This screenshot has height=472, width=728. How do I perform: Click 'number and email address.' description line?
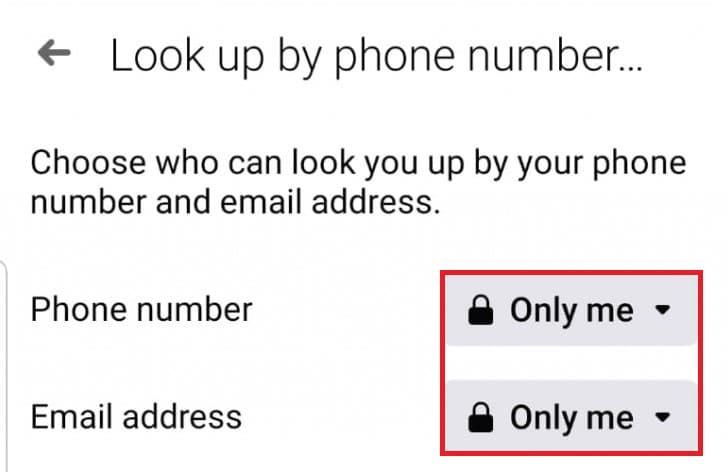tap(236, 203)
